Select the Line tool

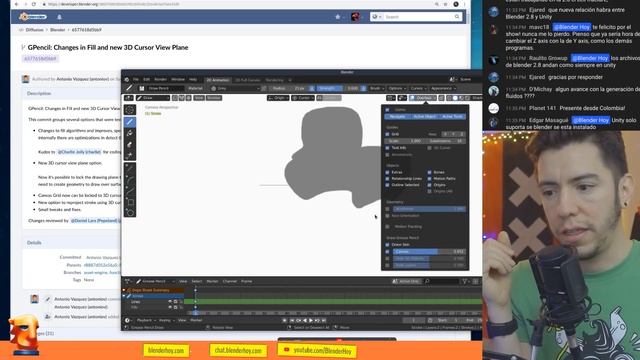(130, 168)
